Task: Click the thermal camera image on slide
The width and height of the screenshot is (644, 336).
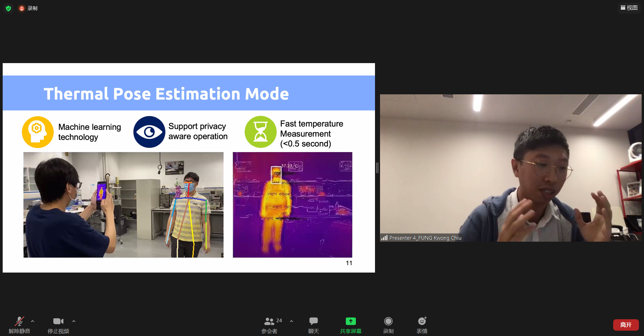Action: click(x=292, y=205)
